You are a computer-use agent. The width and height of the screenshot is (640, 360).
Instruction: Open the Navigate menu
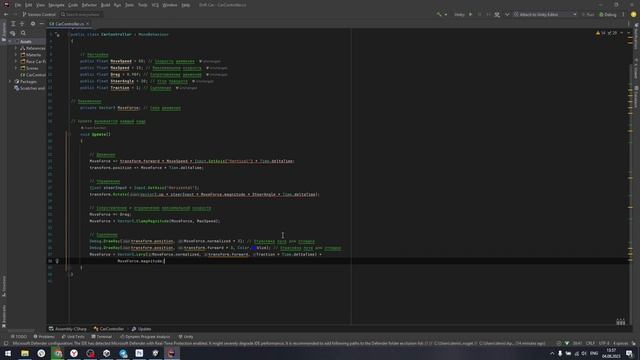tap(56, 5)
